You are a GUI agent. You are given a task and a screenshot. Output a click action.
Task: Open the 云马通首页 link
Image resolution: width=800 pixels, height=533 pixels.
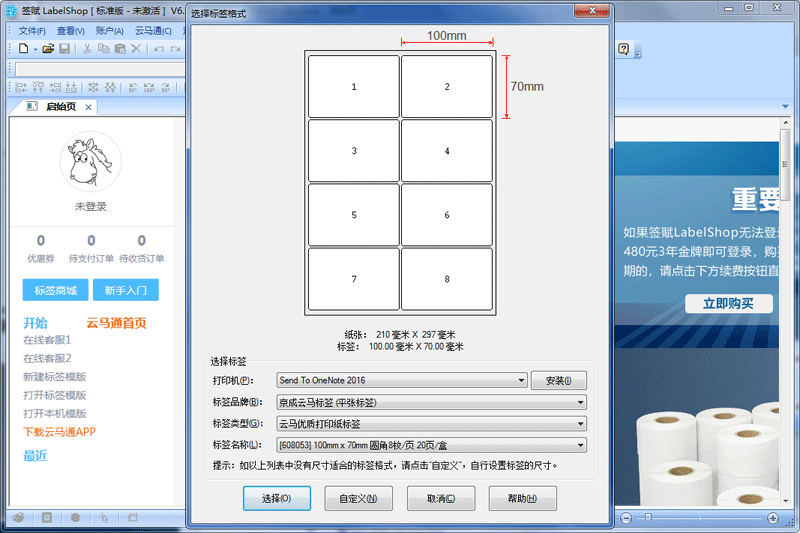tap(116, 323)
